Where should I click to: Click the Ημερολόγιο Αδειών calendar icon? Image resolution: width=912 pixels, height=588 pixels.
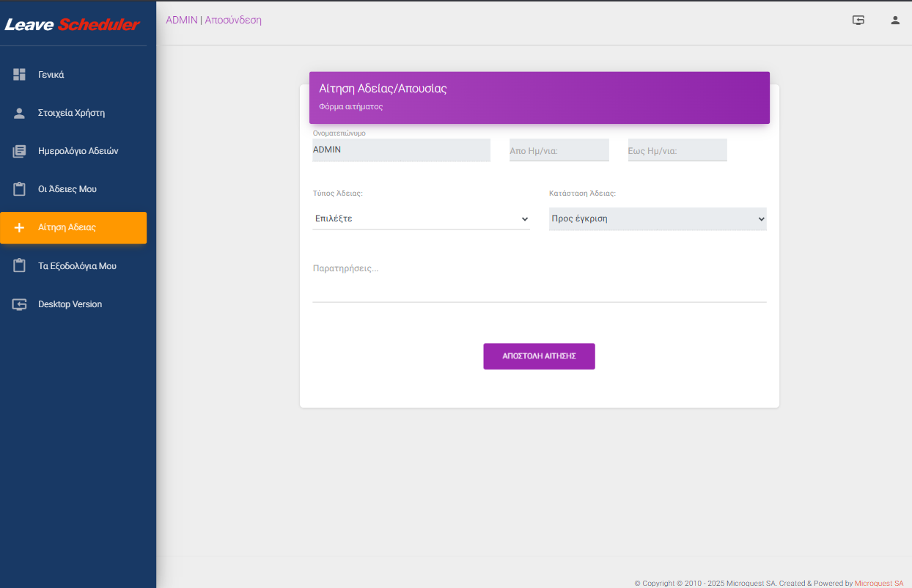tap(20, 151)
